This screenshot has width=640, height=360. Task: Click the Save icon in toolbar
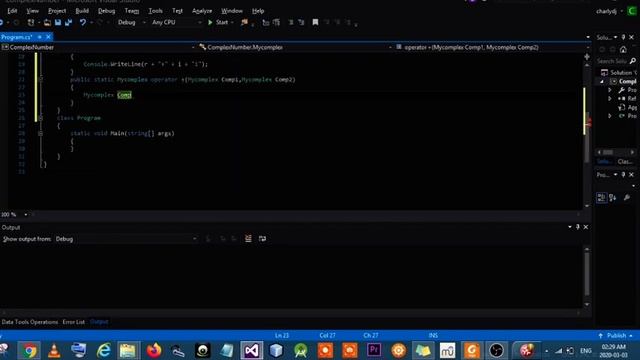58,22
